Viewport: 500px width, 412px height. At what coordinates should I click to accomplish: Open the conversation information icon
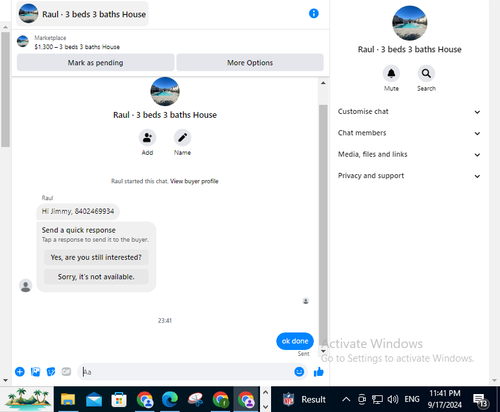point(314,14)
